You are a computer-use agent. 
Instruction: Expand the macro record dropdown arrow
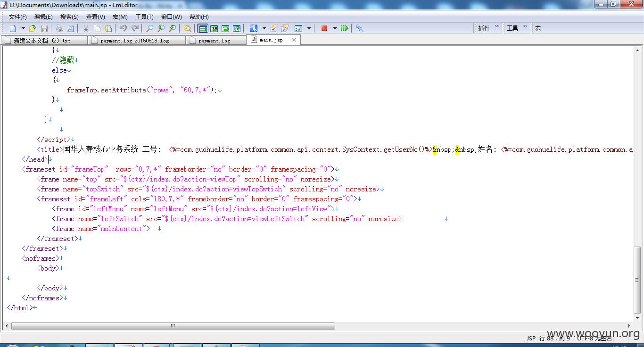click(335, 28)
